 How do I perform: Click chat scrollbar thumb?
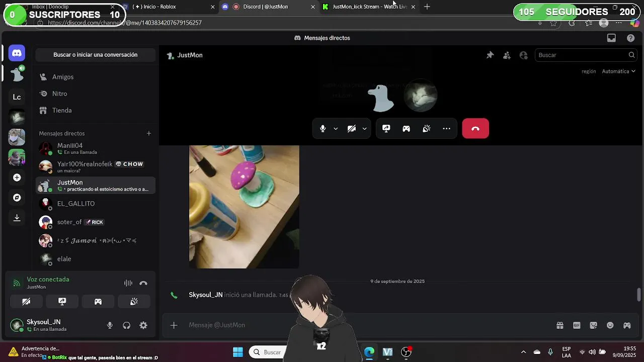[x=639, y=295]
